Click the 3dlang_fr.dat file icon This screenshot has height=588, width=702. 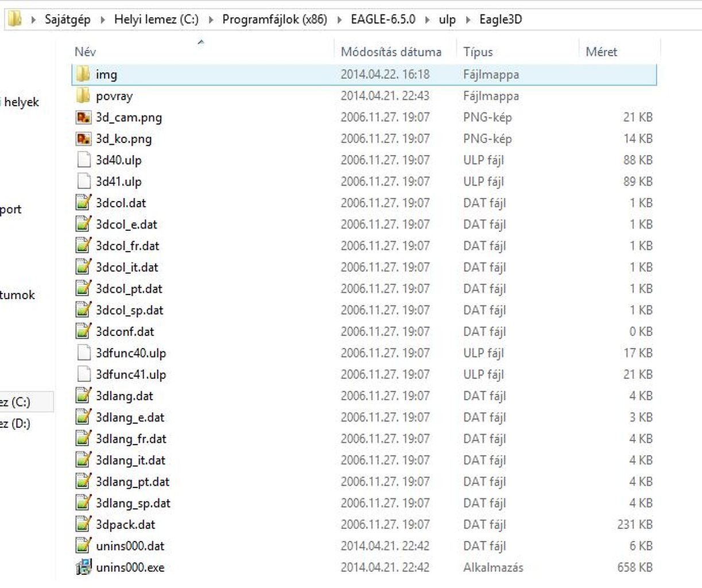(84, 439)
